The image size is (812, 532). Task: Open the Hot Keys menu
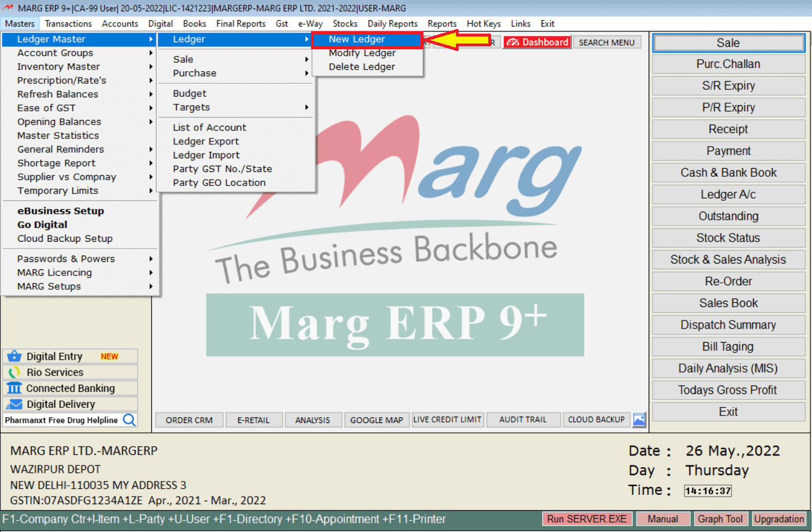(x=484, y=24)
